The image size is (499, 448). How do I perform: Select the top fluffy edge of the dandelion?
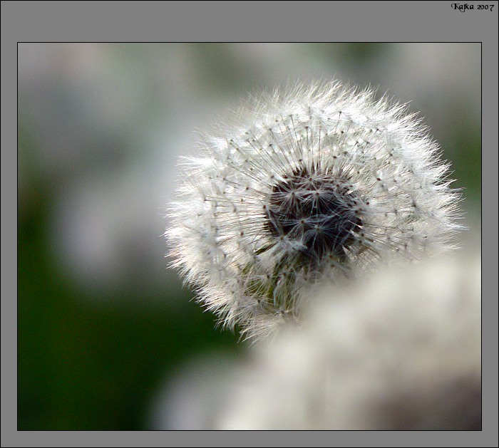[314, 94]
